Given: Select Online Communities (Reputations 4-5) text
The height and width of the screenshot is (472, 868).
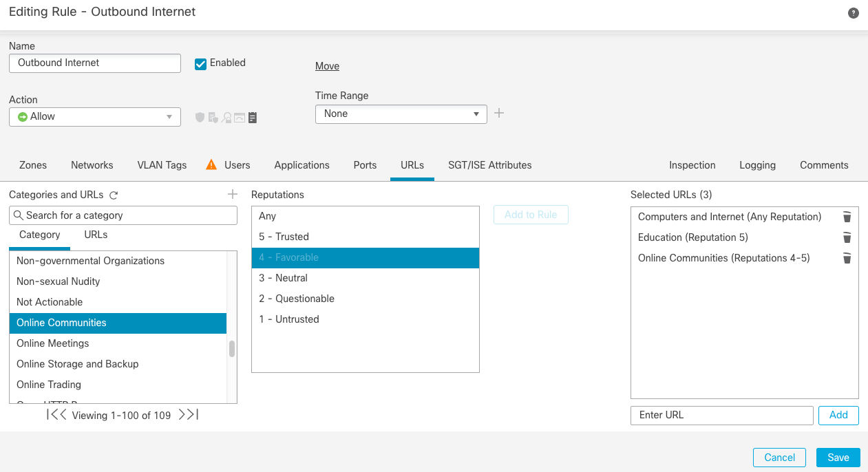Looking at the screenshot, I should click(724, 258).
